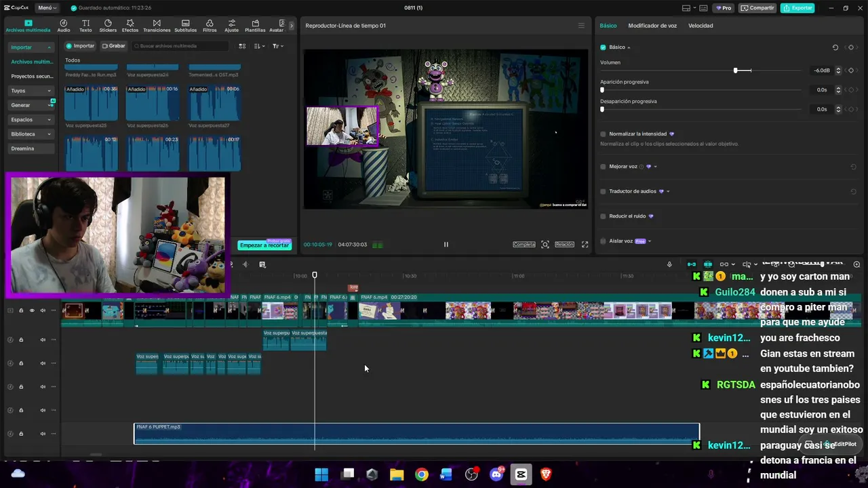Enable Aislar voz checkbox
This screenshot has height=488, width=868.
click(603, 241)
